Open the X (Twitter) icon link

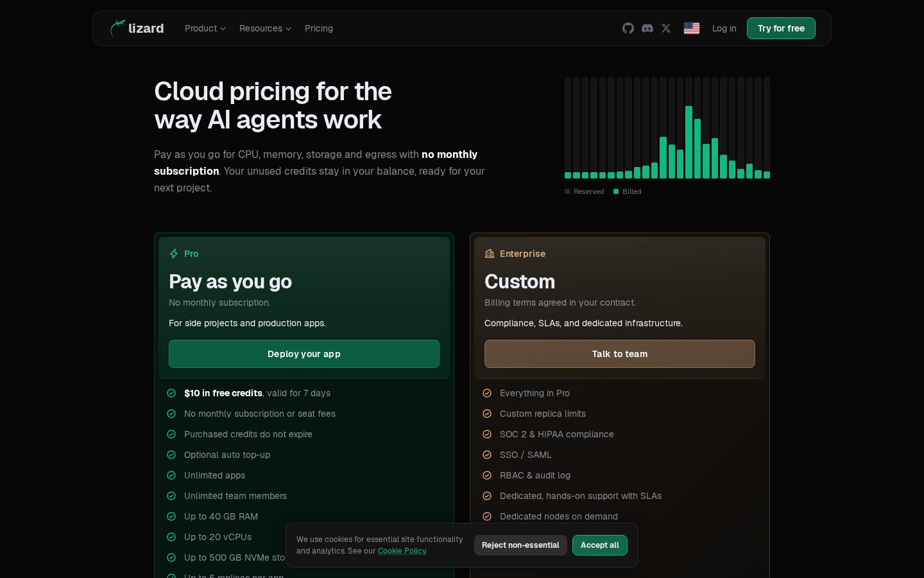coord(666,28)
